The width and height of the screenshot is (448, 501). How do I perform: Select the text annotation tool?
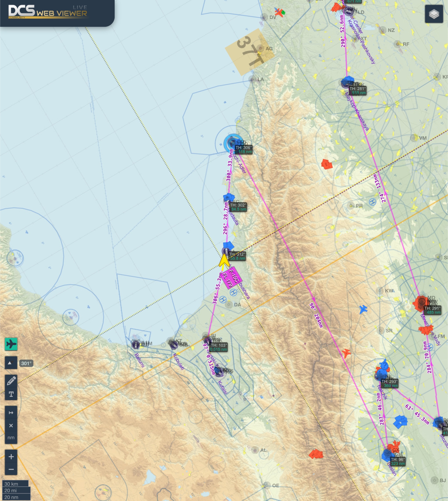coord(11,394)
